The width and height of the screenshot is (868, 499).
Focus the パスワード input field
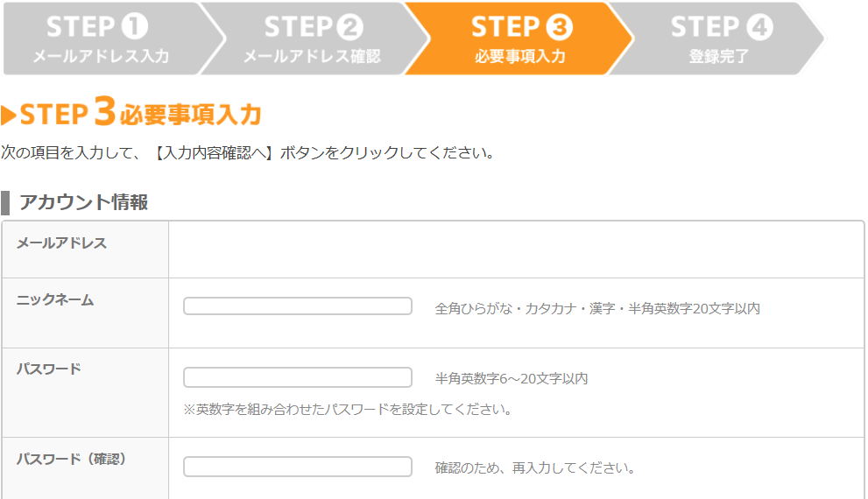[x=298, y=377]
